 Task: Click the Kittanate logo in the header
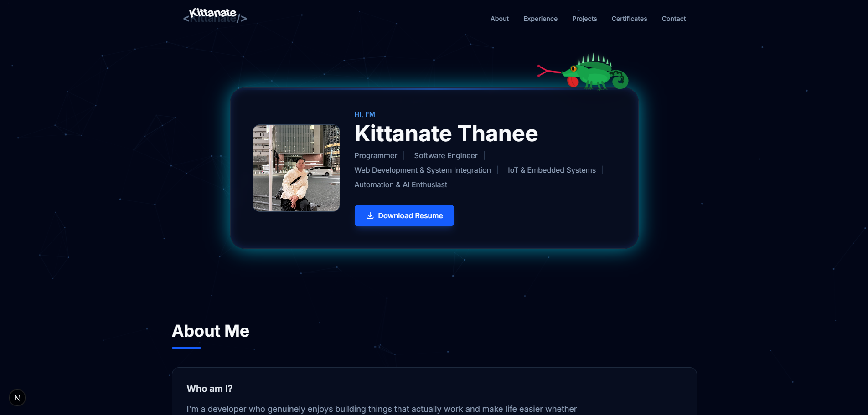pos(215,15)
